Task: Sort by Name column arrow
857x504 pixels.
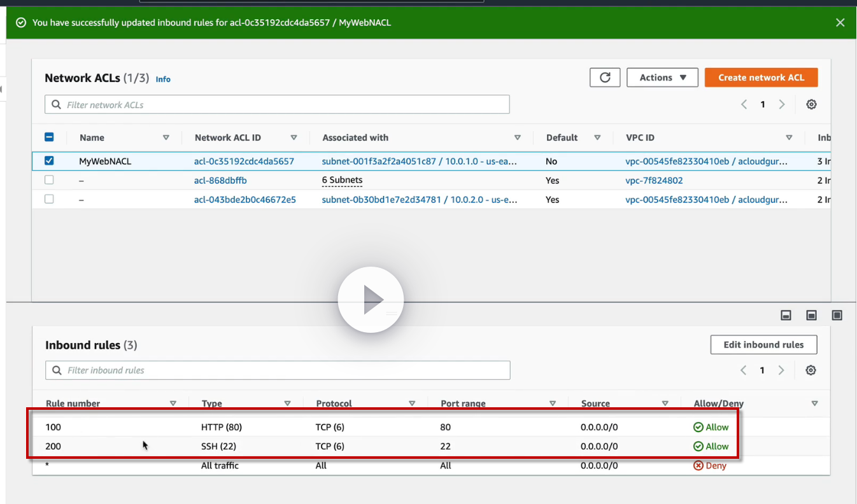Action: coord(166,137)
